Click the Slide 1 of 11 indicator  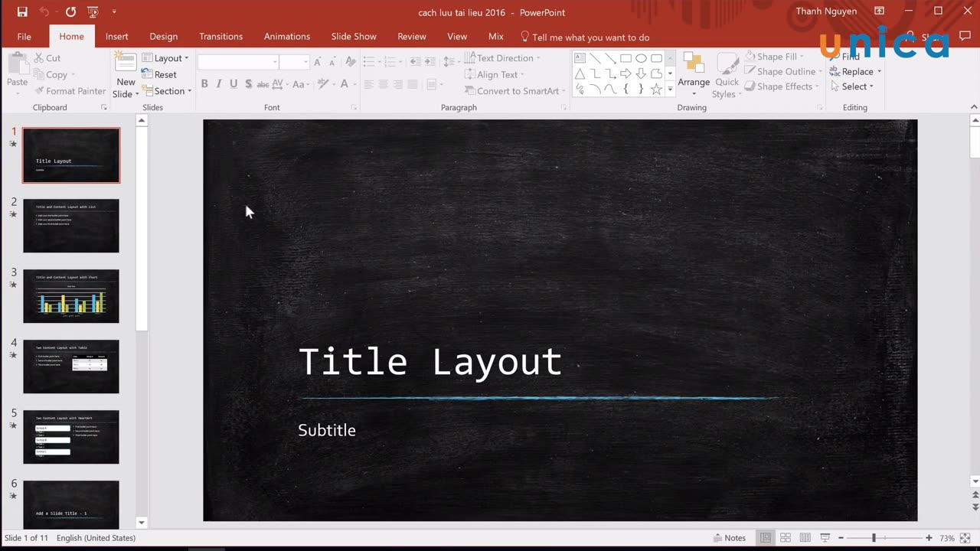point(26,538)
